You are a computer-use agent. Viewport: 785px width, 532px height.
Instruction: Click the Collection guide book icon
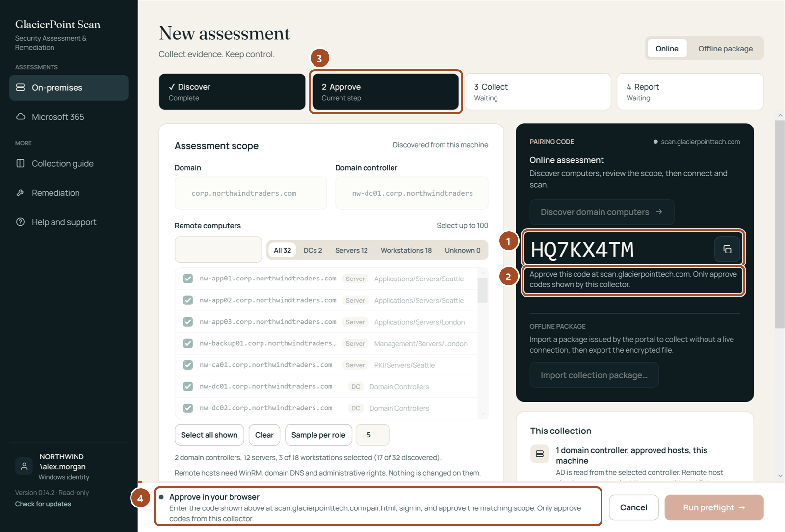pos(21,163)
